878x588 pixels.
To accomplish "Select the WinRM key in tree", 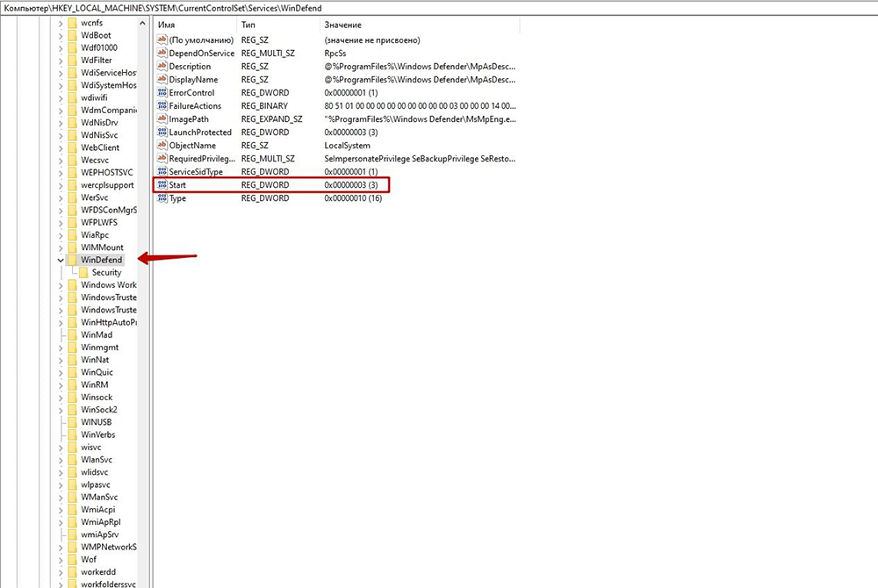I will click(94, 384).
